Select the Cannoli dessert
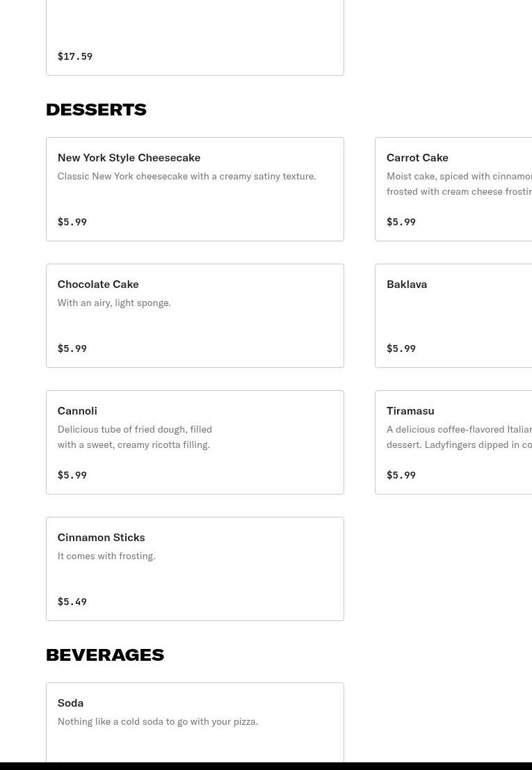This screenshot has height=770, width=532. coord(195,442)
